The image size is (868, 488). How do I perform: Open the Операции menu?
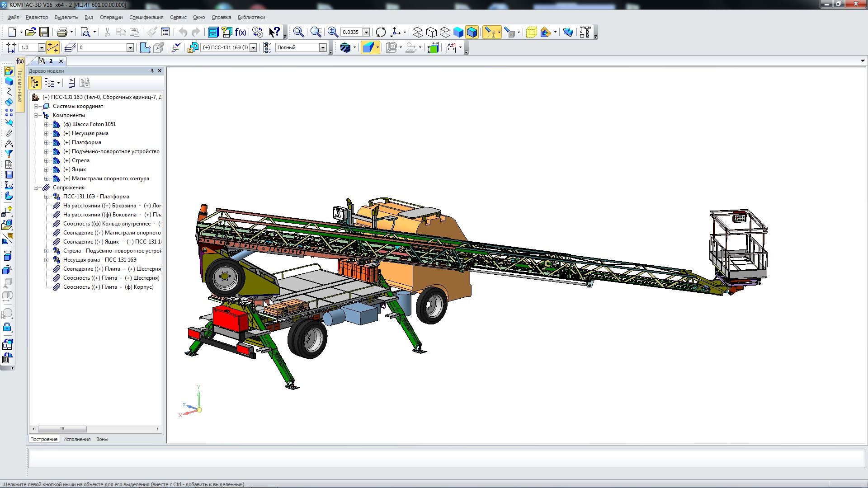tap(111, 17)
